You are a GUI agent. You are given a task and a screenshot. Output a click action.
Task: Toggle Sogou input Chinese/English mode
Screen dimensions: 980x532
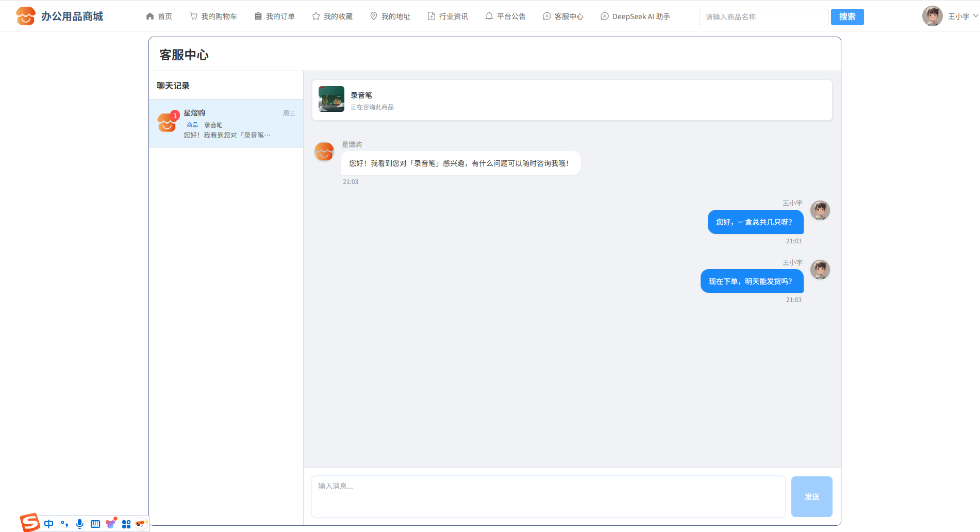click(x=49, y=524)
